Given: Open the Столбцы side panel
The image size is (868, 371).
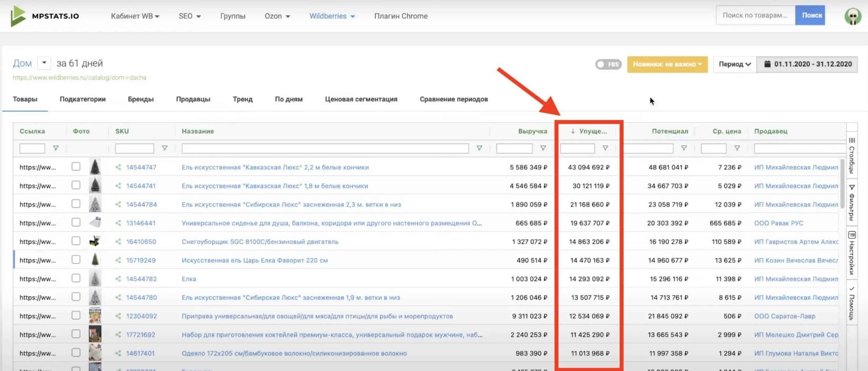Looking at the screenshot, I should (x=852, y=155).
